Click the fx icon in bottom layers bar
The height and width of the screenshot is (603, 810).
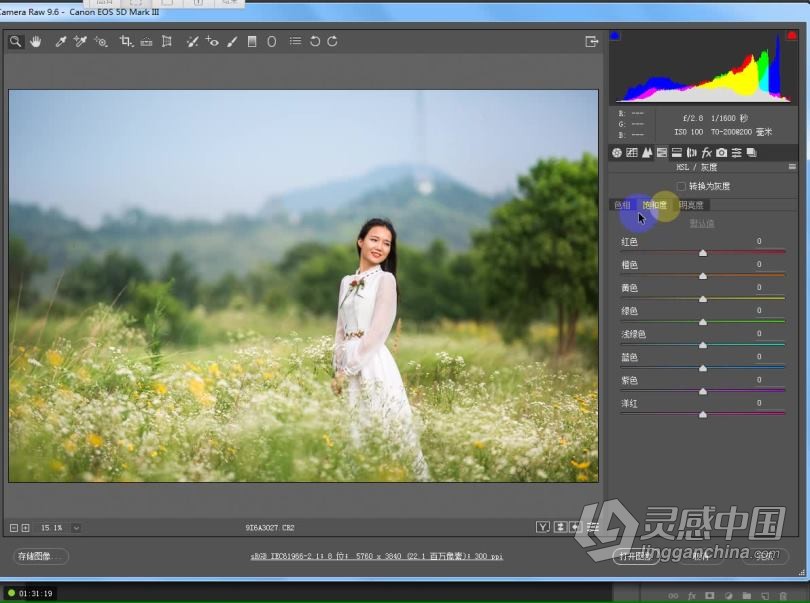pos(691,596)
